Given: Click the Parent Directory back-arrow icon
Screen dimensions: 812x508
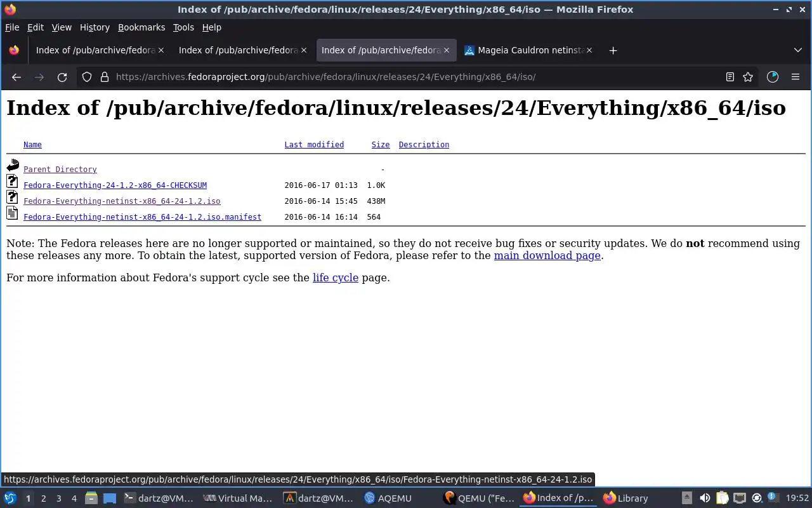Looking at the screenshot, I should coord(13,166).
